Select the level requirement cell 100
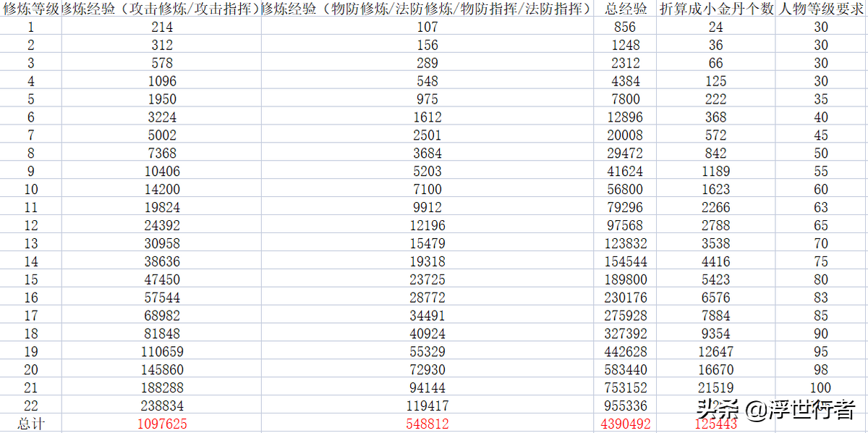 coord(821,387)
